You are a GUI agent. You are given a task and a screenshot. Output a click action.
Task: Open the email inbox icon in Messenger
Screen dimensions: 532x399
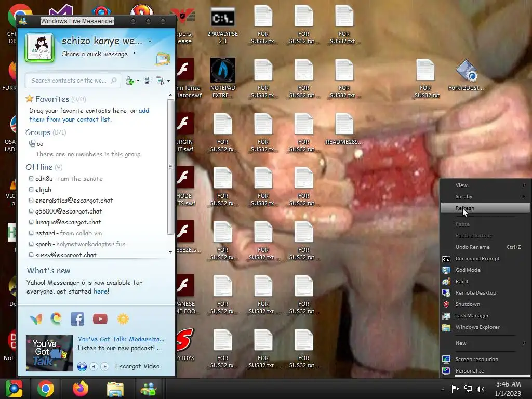click(x=163, y=59)
